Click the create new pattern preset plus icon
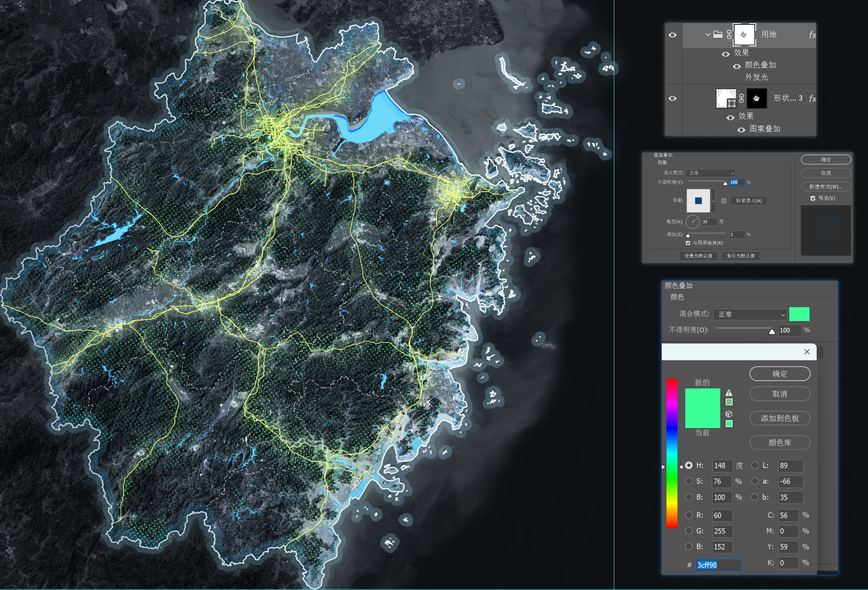The width and height of the screenshot is (868, 590). [723, 201]
